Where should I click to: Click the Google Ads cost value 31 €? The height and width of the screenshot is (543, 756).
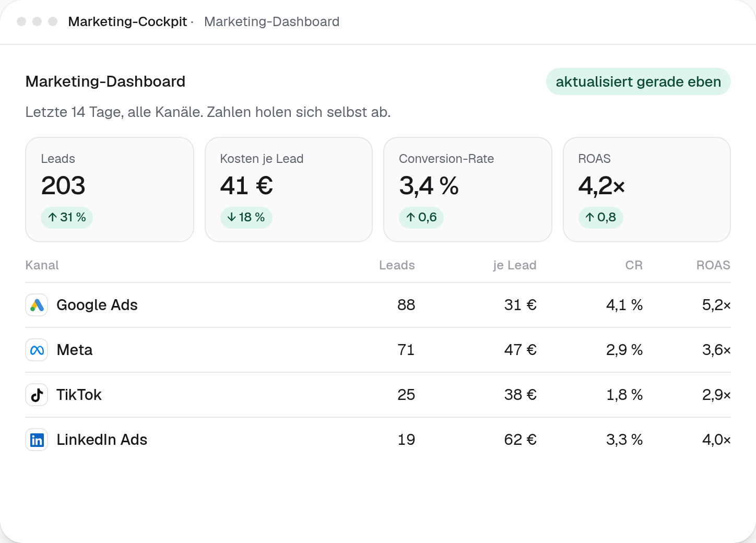[521, 305]
